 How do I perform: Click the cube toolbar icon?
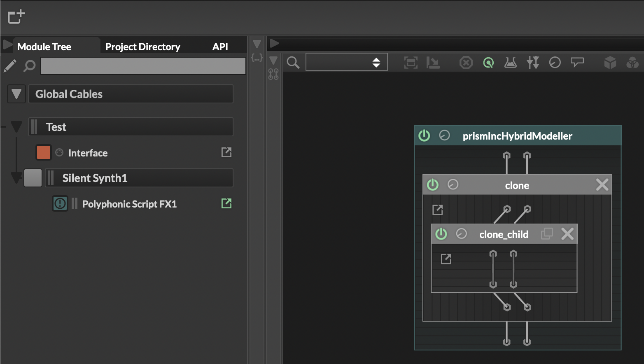pos(610,63)
